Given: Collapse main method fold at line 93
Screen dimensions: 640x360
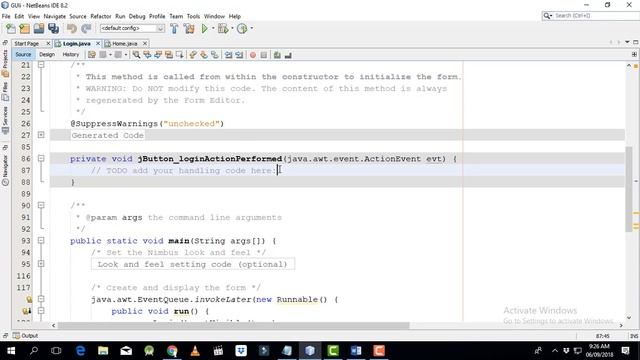Looking at the screenshot, I should pos(41,240).
